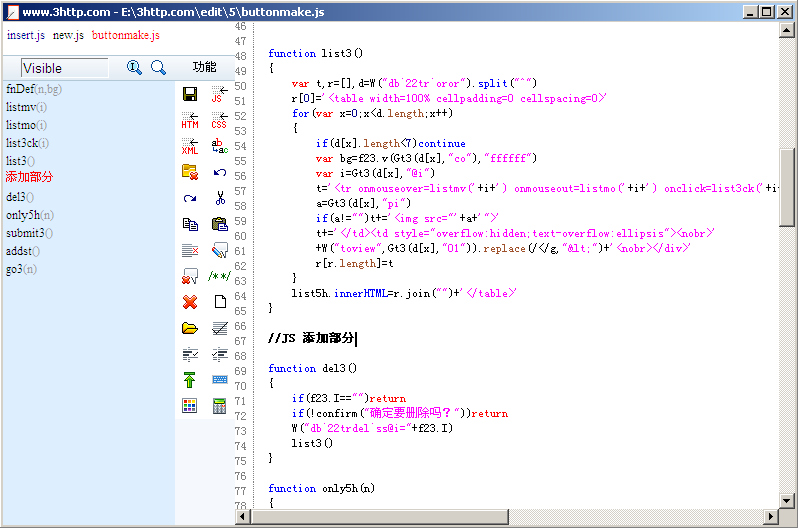Screen dimensions: 798x528
Task: Click the insert XML icon
Action: (x=190, y=146)
